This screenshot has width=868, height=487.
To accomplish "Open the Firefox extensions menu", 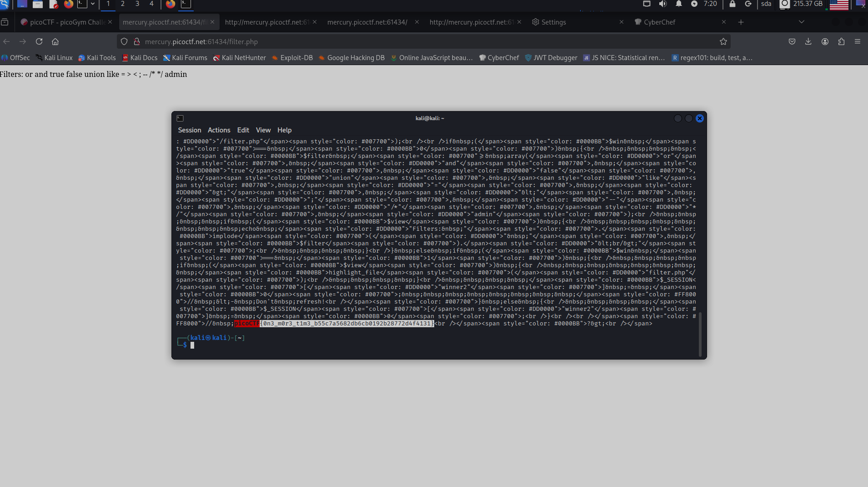I will [841, 41].
